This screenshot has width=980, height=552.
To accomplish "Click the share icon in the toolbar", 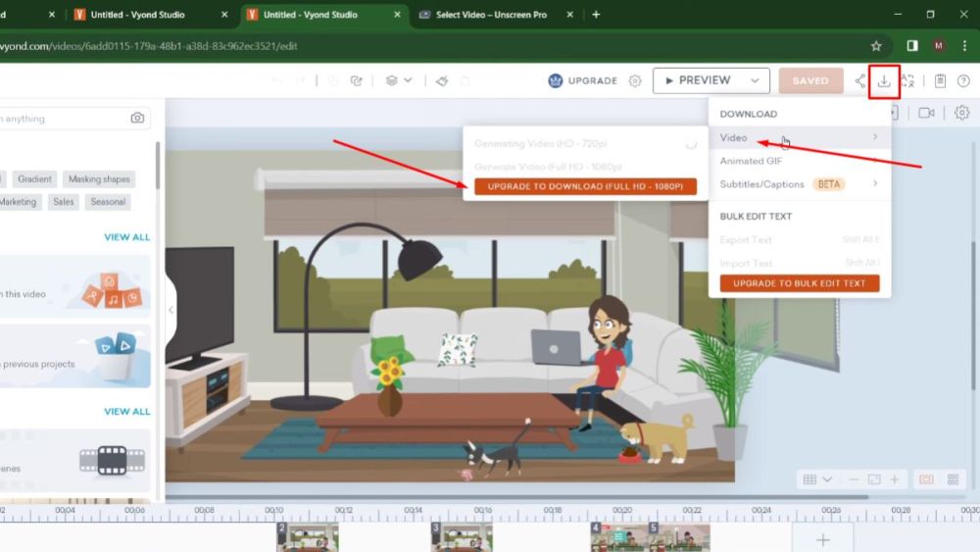I will [860, 80].
